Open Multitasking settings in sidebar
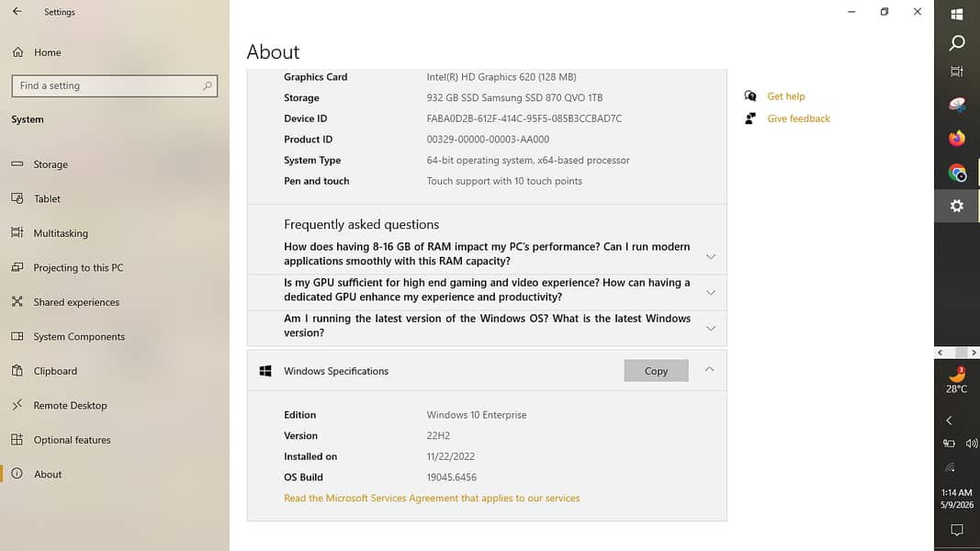This screenshot has width=980, height=551. coord(60,233)
